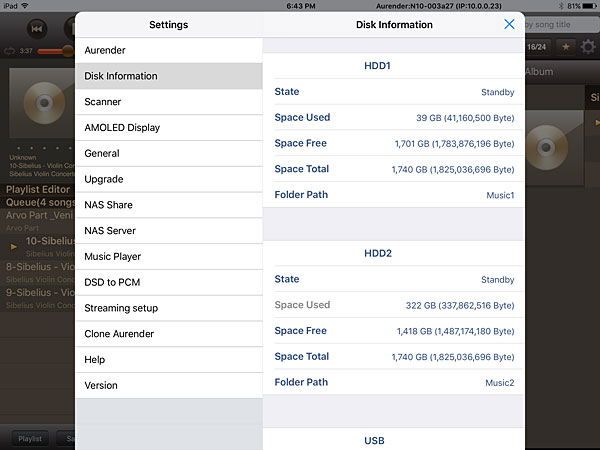Screen dimensions: 600x450
Task: Tap the HDD2 Folder Path Music2
Action: tap(499, 383)
